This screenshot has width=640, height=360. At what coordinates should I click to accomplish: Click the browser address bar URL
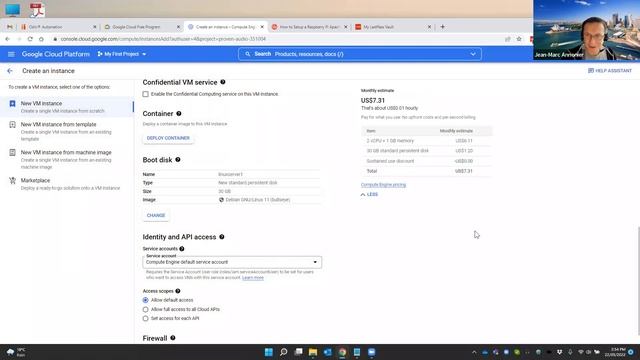click(163, 39)
